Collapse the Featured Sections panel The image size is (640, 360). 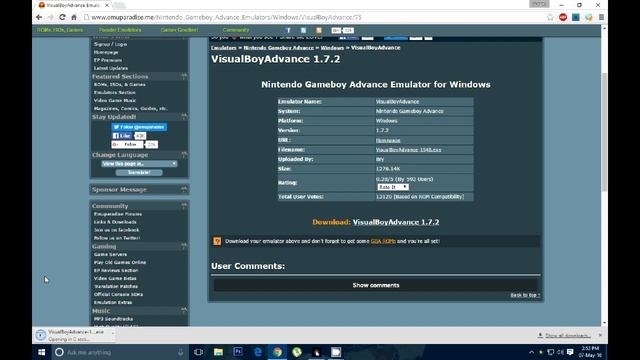[x=184, y=76]
